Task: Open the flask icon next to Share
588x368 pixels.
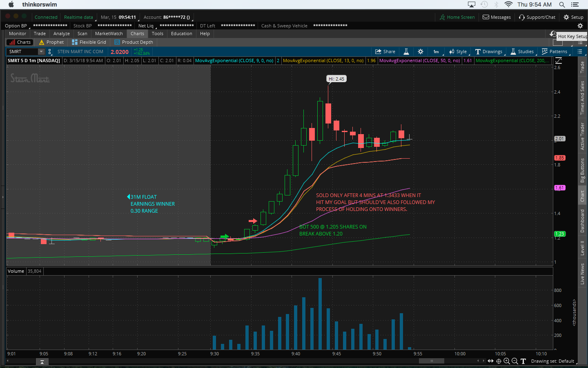Action: (x=406, y=52)
